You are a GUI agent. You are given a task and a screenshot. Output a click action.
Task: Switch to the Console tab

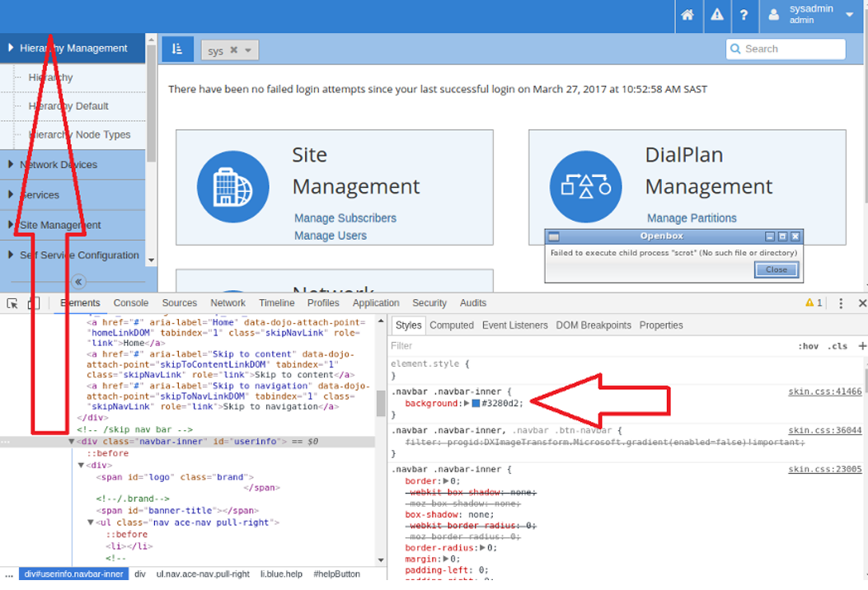[131, 303]
